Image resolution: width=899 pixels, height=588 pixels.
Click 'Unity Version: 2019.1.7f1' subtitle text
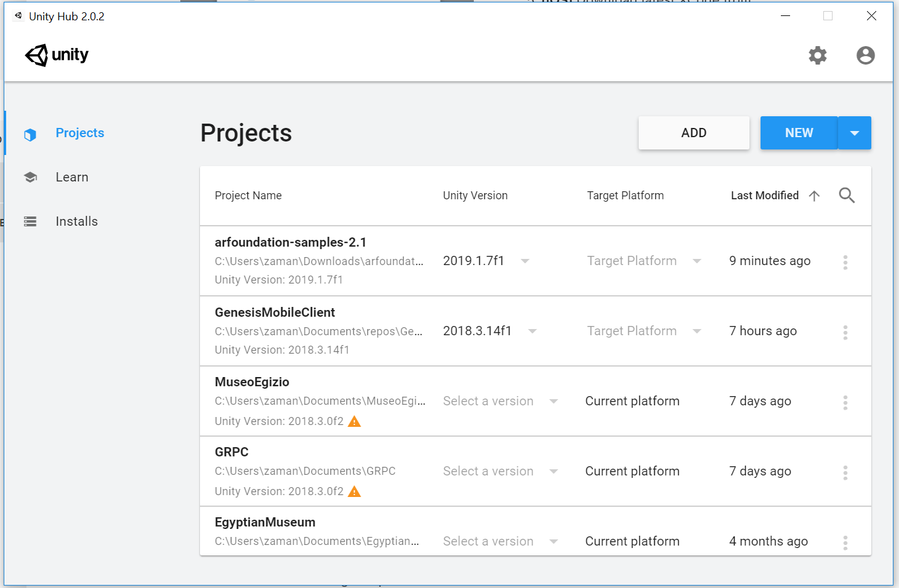coord(279,280)
